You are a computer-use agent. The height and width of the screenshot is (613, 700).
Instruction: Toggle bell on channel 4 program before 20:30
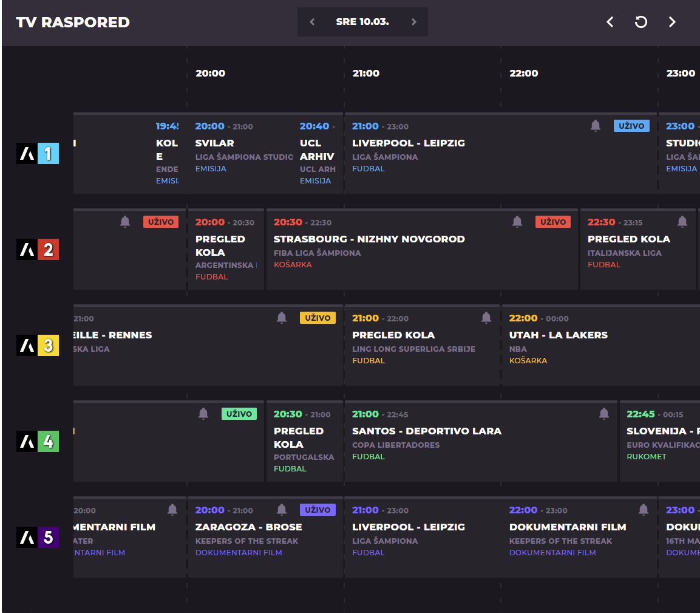point(203,414)
